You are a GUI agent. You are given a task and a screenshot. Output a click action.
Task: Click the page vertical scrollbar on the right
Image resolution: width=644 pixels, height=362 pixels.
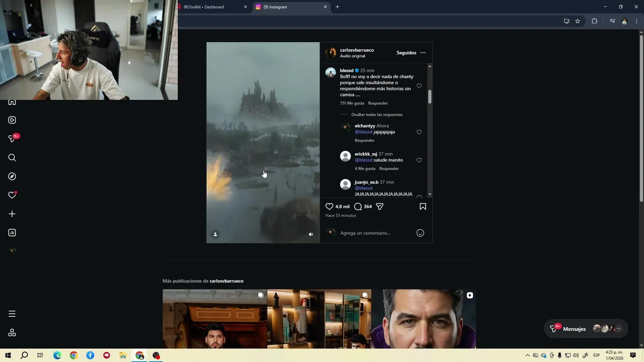tap(641, 119)
